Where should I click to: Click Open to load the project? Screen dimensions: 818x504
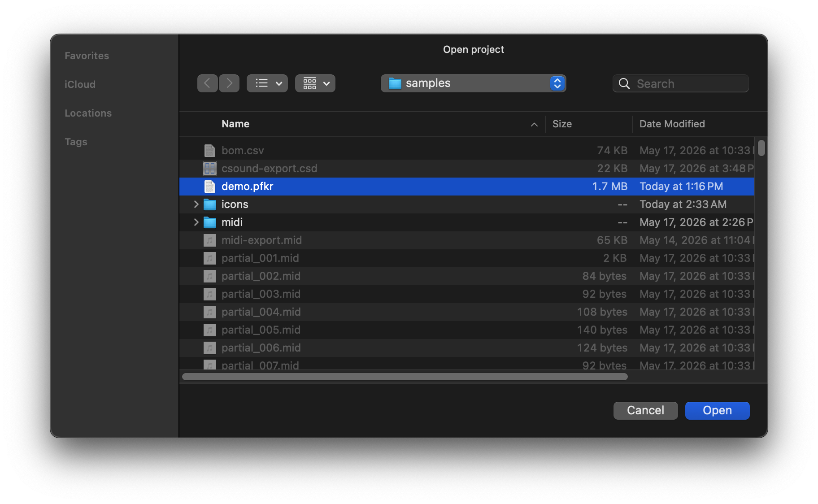pyautogui.click(x=718, y=411)
